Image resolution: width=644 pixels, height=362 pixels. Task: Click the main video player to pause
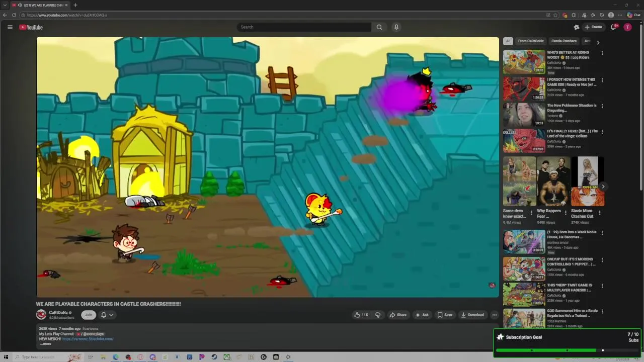pos(268,167)
